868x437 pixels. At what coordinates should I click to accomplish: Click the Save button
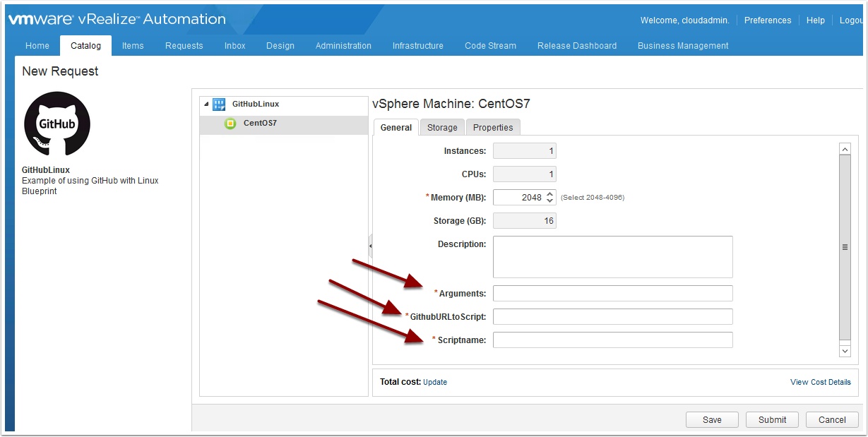point(712,419)
